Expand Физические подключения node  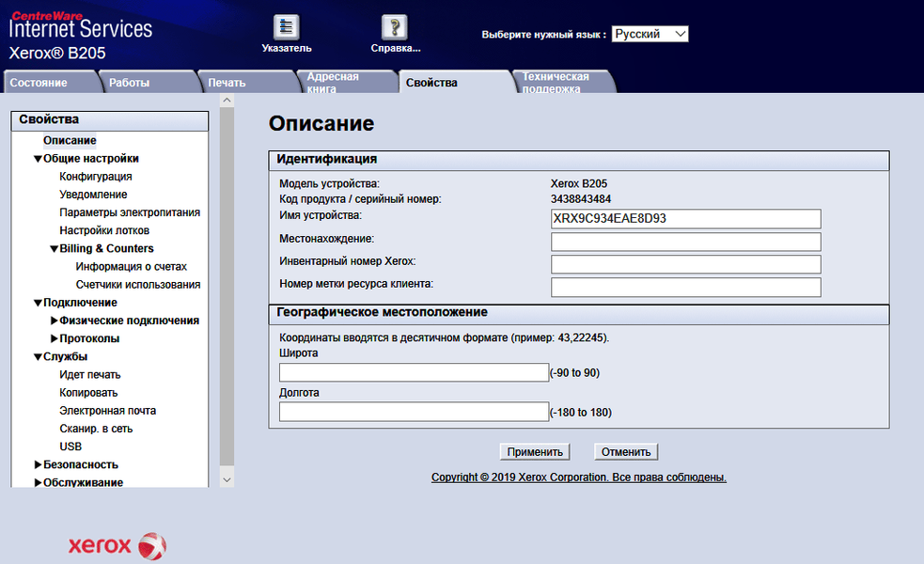click(x=55, y=321)
